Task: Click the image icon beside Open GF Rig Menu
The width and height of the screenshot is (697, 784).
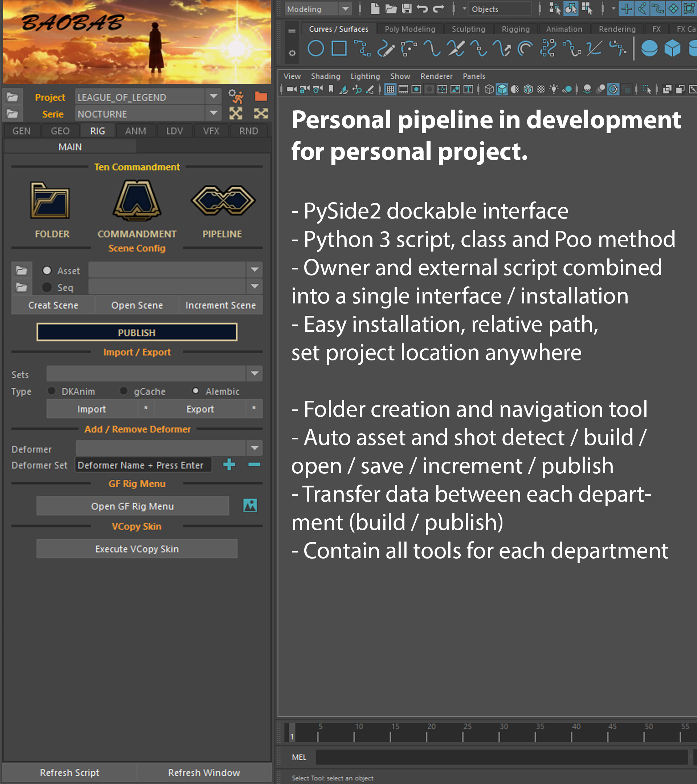Action: (250, 506)
